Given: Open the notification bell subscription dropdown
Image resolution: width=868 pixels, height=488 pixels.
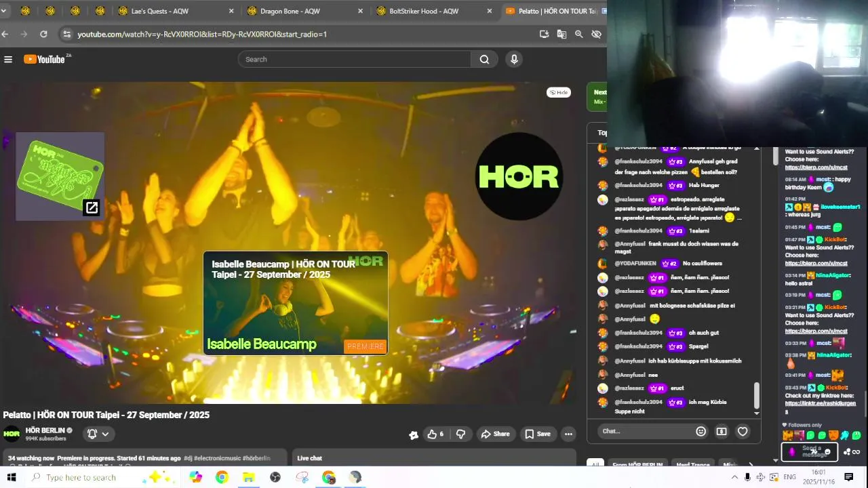Looking at the screenshot, I should [x=98, y=434].
